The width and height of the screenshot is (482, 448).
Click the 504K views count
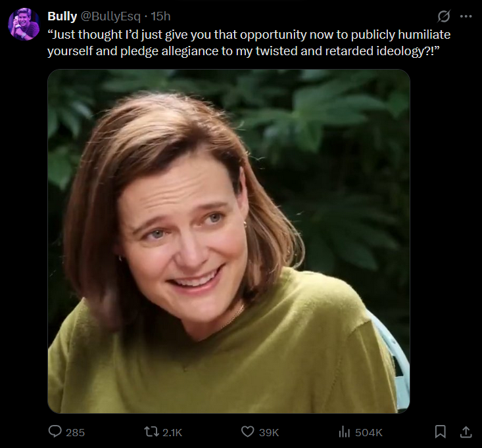[x=368, y=432]
